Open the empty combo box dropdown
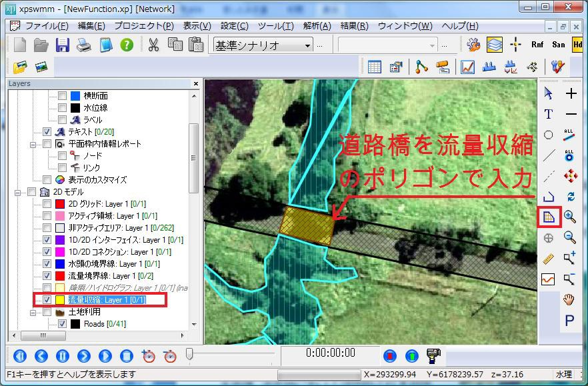 tap(432, 46)
